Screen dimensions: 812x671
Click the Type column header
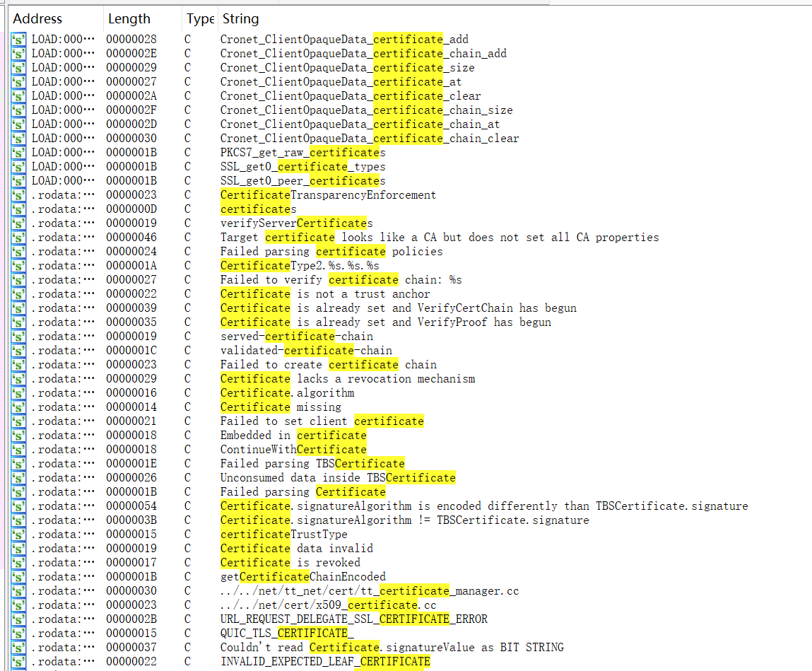point(200,19)
